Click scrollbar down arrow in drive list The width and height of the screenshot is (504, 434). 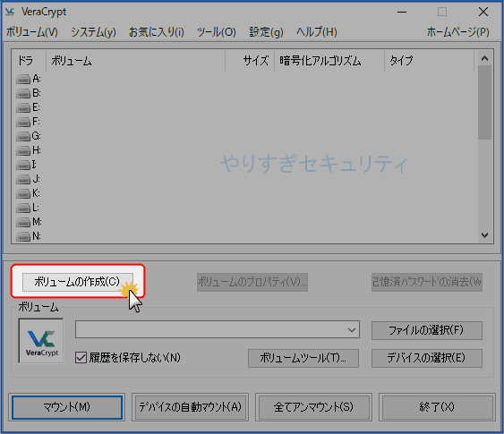(484, 235)
